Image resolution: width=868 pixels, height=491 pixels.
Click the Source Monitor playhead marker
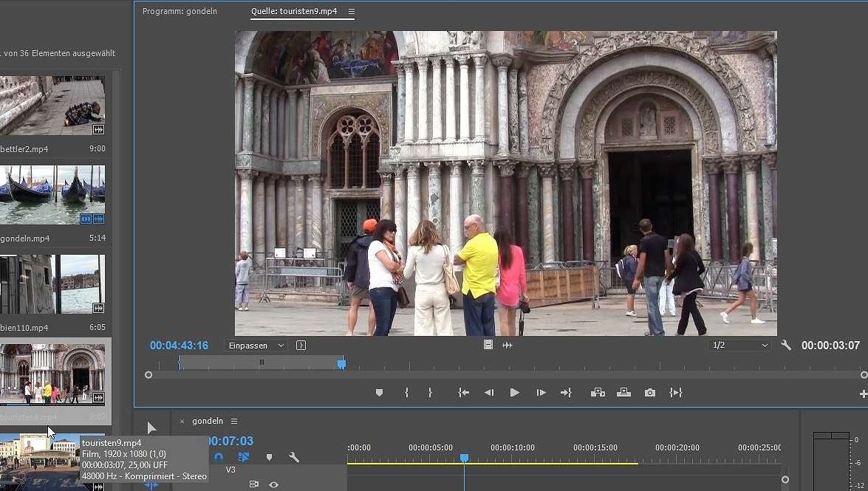(341, 364)
